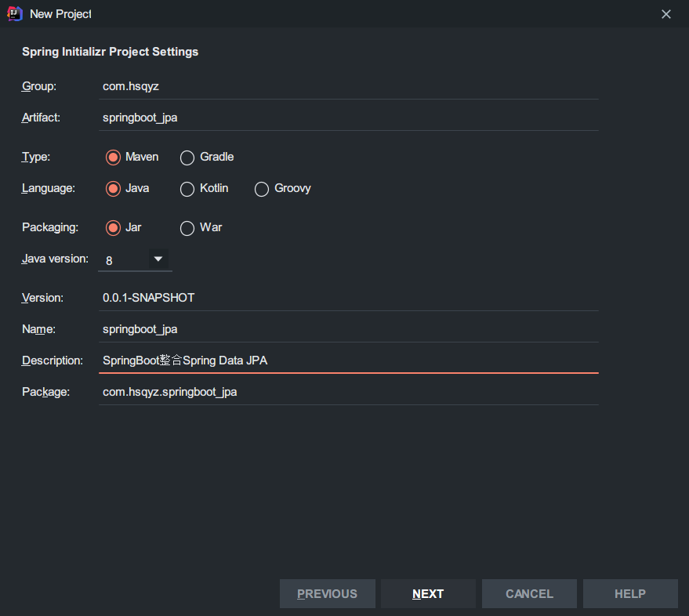
Task: Click the Spring Initializr Project Settings heading
Action: pyautogui.click(x=110, y=52)
